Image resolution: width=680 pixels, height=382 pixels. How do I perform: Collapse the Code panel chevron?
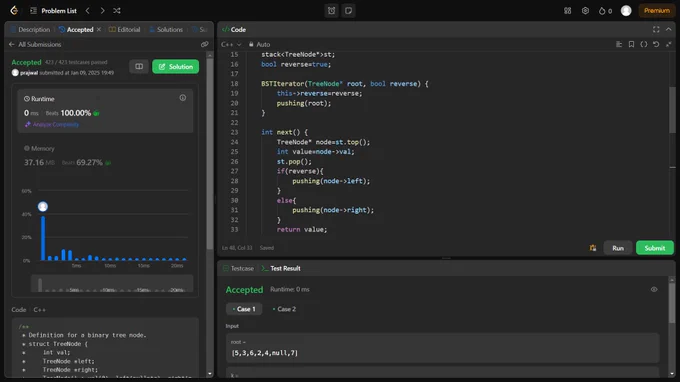(x=668, y=29)
